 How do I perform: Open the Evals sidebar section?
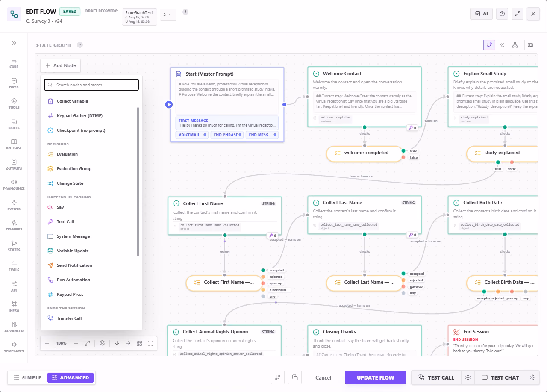click(x=14, y=266)
